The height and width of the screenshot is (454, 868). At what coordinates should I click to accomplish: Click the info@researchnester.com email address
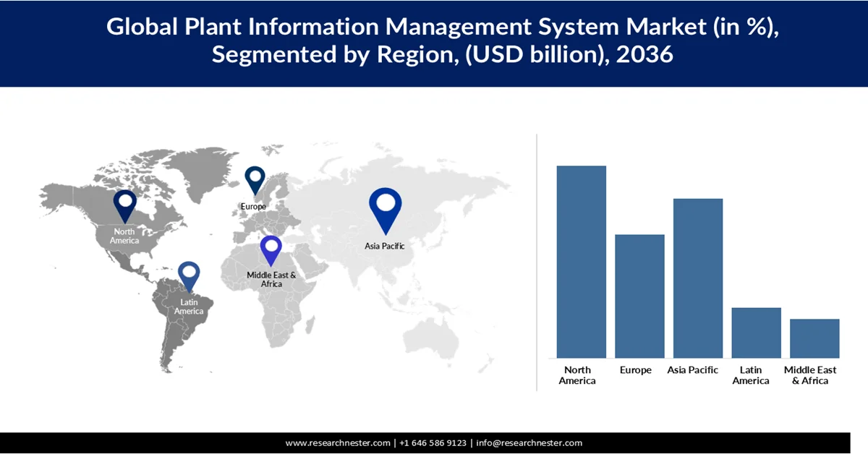pos(529,443)
